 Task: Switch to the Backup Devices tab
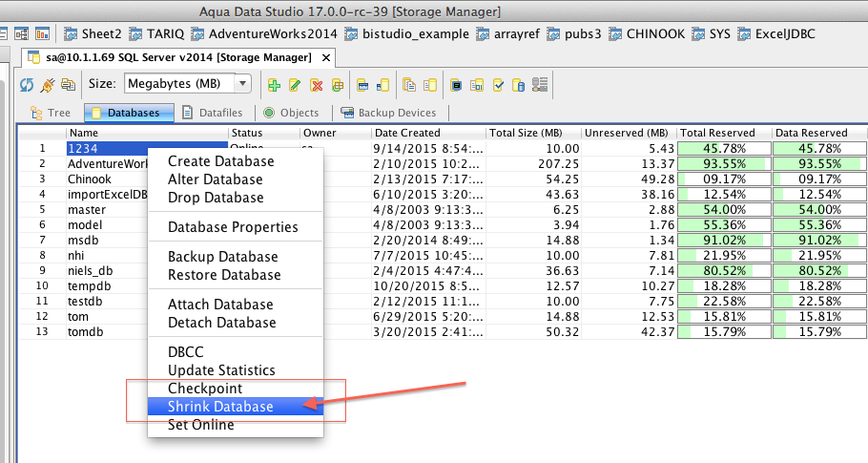(388, 113)
